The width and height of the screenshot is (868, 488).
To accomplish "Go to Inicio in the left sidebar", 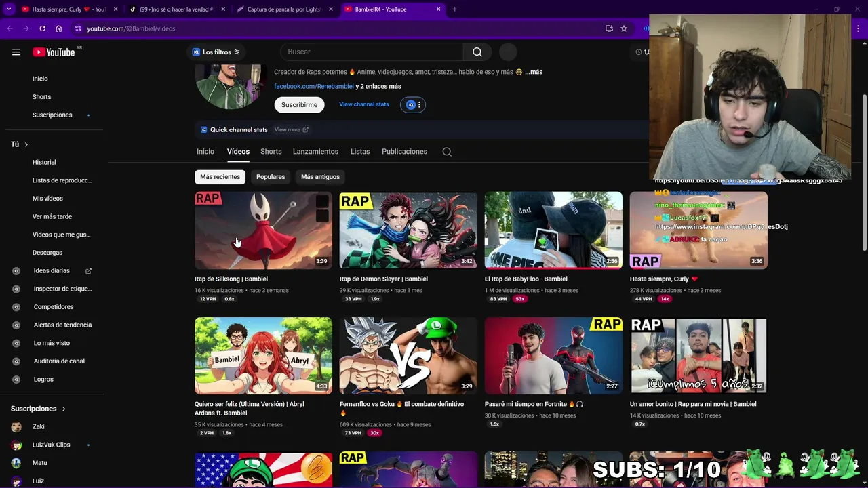I will point(40,79).
